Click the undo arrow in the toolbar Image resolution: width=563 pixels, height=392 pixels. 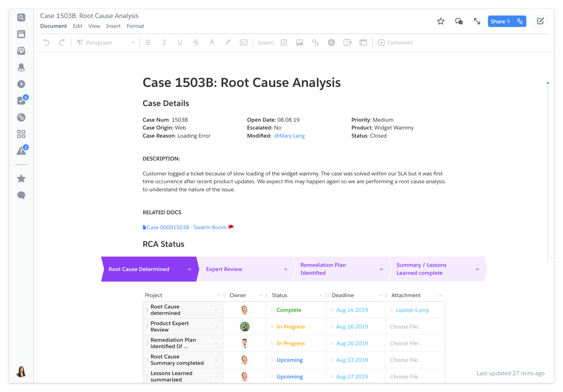click(x=46, y=42)
